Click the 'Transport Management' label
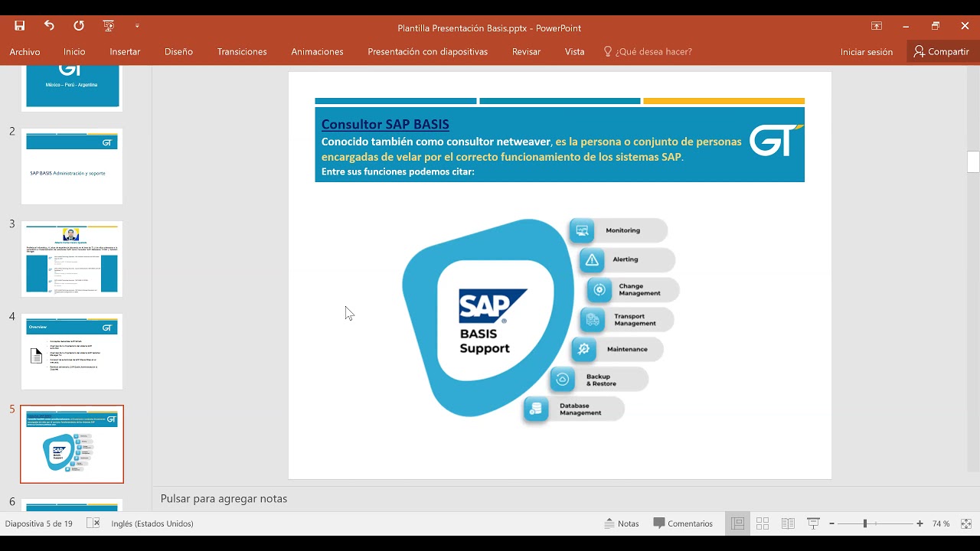This screenshot has height=551, width=980. (x=635, y=319)
